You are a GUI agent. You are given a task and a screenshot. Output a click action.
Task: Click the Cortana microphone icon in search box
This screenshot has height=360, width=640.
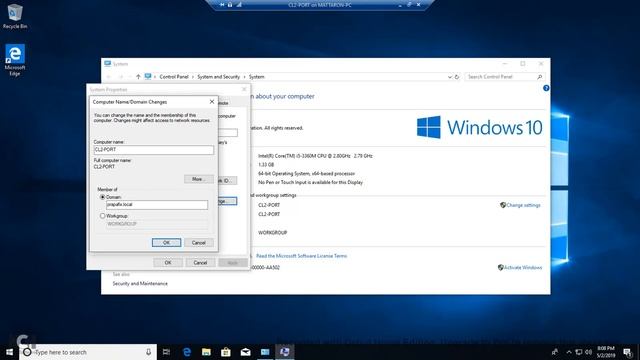(149, 352)
